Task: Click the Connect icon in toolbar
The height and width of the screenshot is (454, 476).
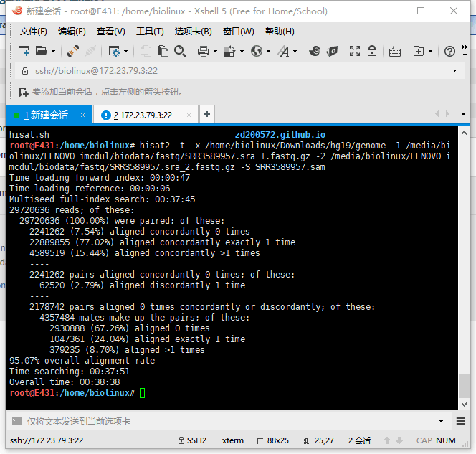Action: (73, 51)
